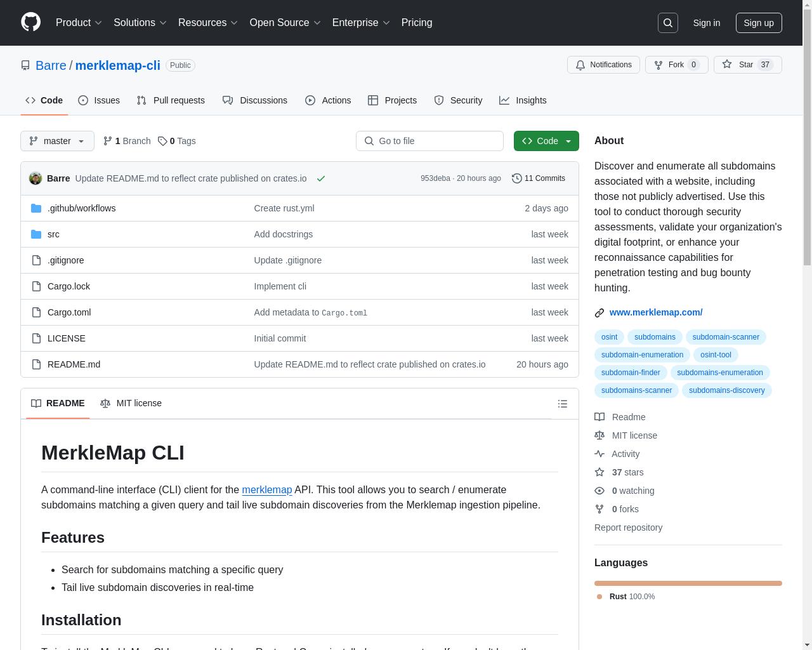This screenshot has width=812, height=650.
Task: Click the Notifications bell button
Action: (603, 65)
